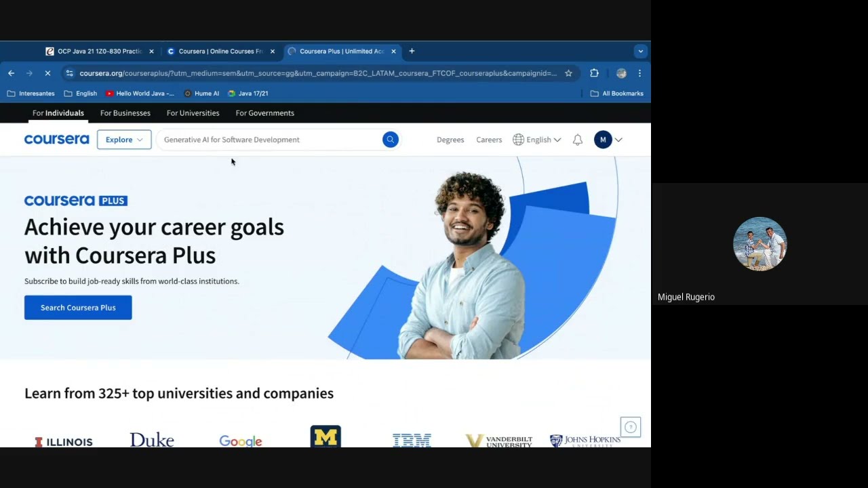Click the University of Michigan logo

coord(325,436)
